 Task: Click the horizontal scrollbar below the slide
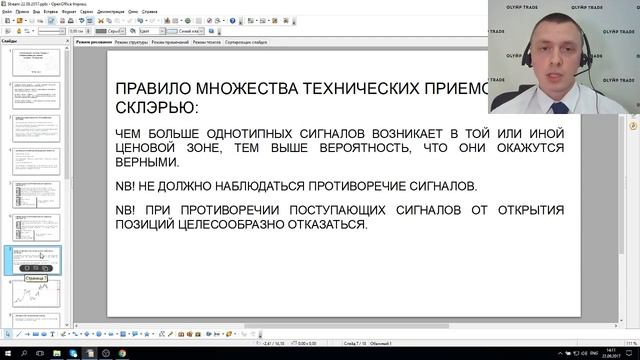(x=346, y=326)
